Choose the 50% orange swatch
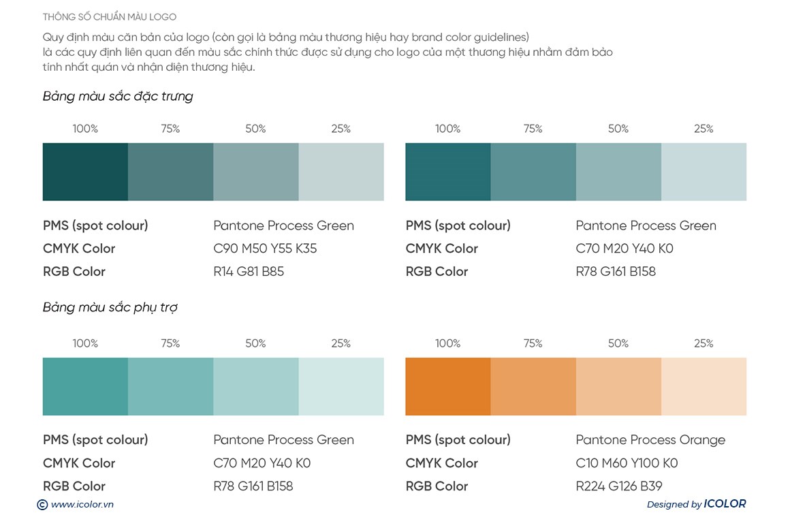Viewport: 790px width, 532px height. [x=618, y=386]
